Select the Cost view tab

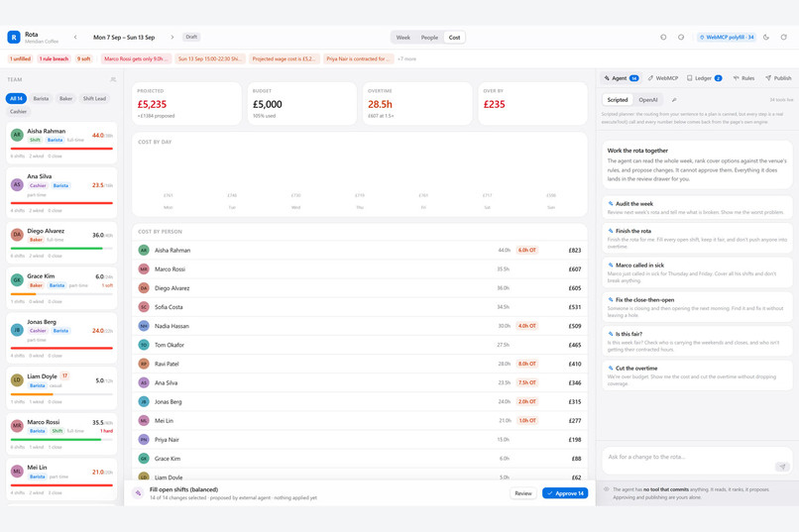point(454,38)
